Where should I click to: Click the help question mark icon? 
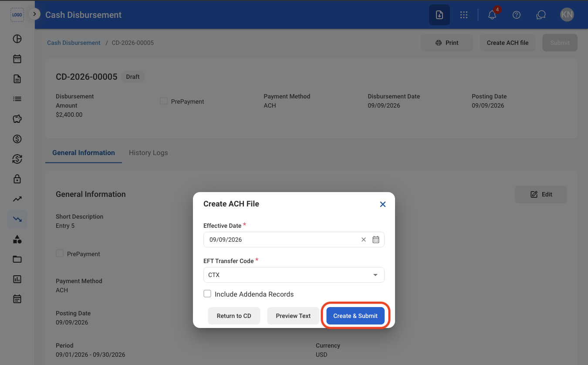point(517,15)
